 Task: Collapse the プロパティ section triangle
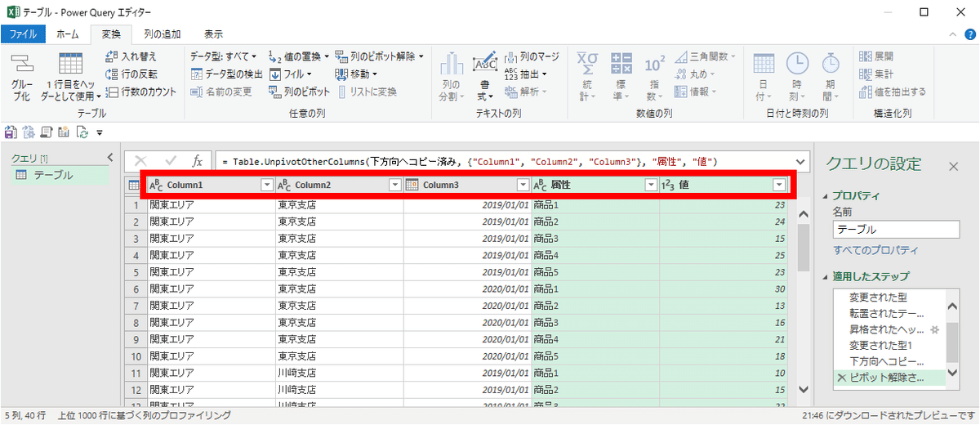coord(824,197)
